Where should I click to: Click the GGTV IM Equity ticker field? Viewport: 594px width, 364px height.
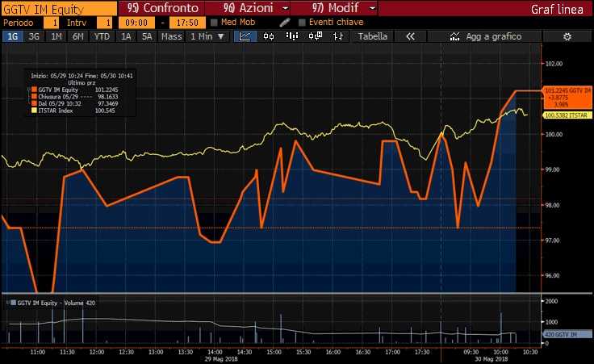[56, 8]
